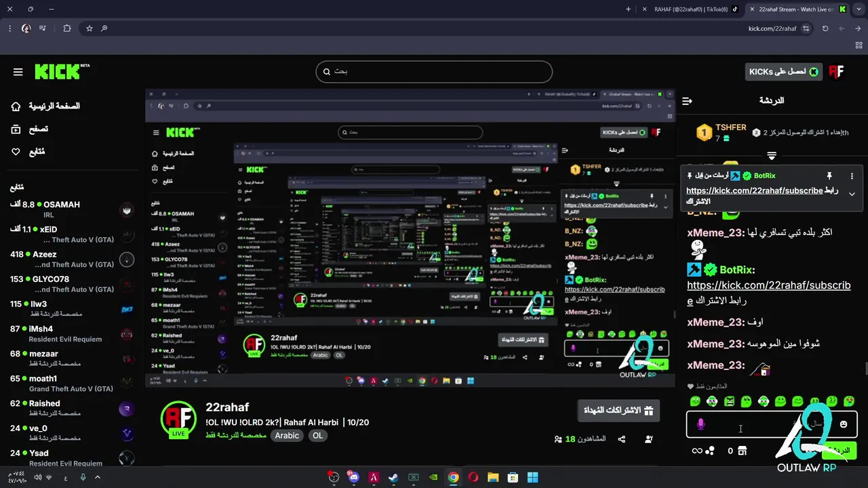868x488 pixels.
Task: Open the chat-only category link under title
Action: (235, 436)
